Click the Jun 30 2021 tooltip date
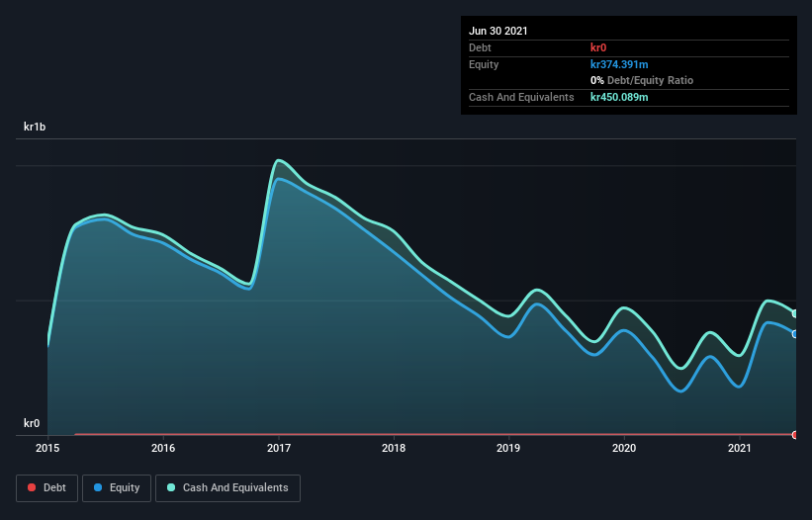Viewport: 812px width, 520px height. coord(498,31)
